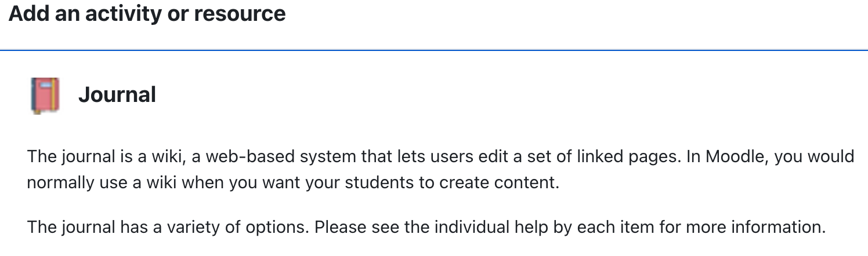Select the Journal activity title

point(117,95)
